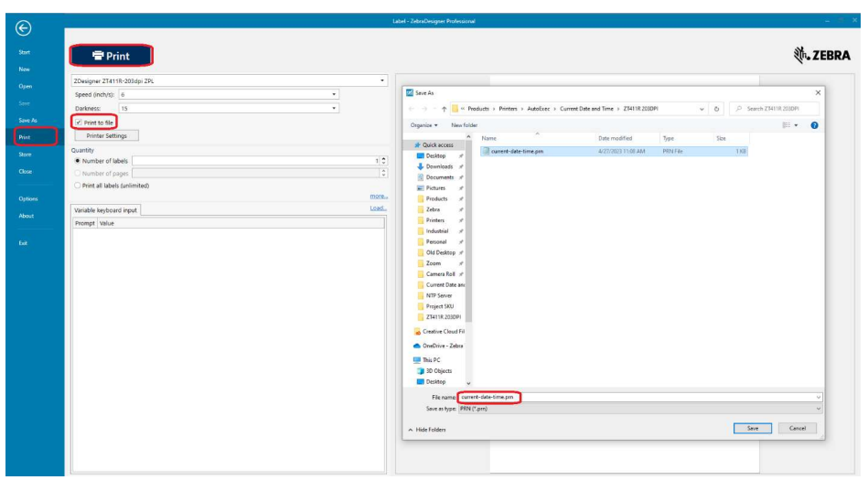Viewport: 868px width, 480px height.
Task: Open the Save As dialog help icon
Action: (813, 125)
